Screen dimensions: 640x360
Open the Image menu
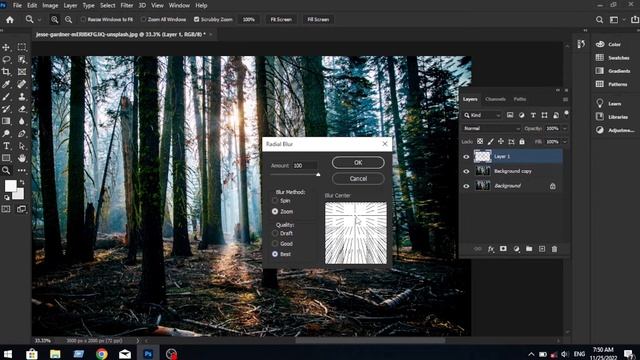click(50, 5)
